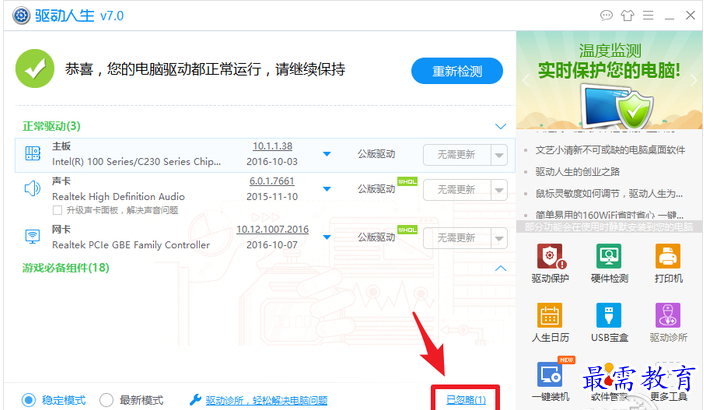
Task: Open article 文艺小清新不可或缺的电脑桌面软件
Action: 610,150
